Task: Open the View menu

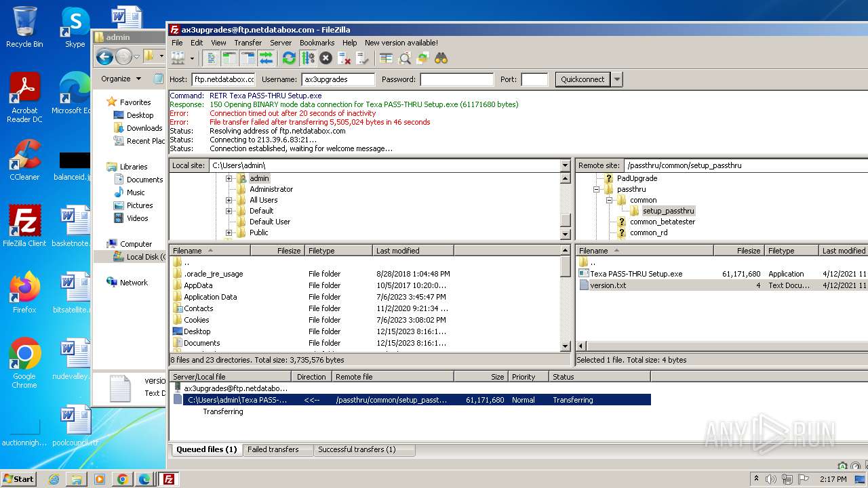Action: 218,43
